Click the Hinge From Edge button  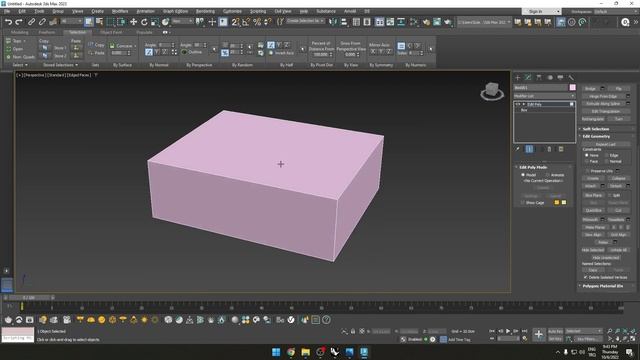(603, 96)
